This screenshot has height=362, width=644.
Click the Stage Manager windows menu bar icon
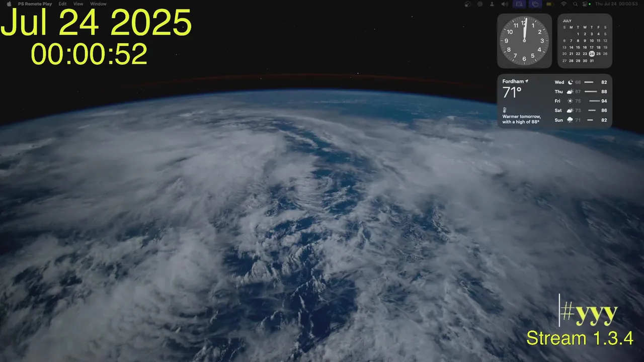pos(535,4)
